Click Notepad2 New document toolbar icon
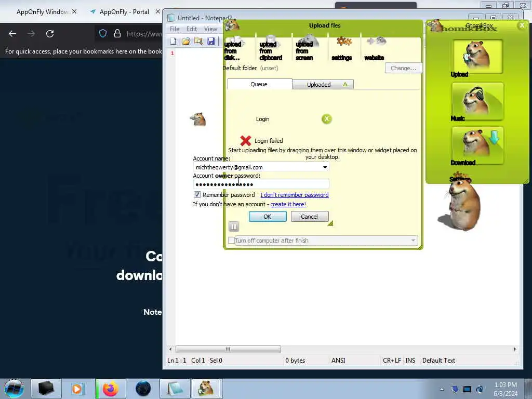Image resolution: width=532 pixels, height=399 pixels. click(x=174, y=42)
